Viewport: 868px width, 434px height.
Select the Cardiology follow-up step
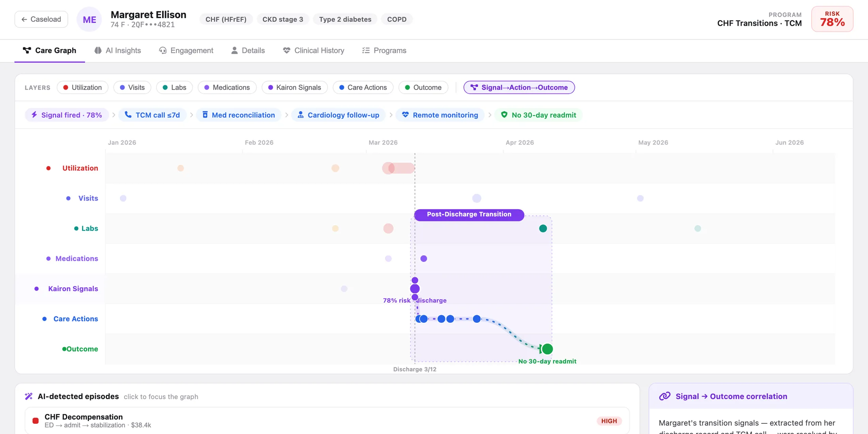338,115
